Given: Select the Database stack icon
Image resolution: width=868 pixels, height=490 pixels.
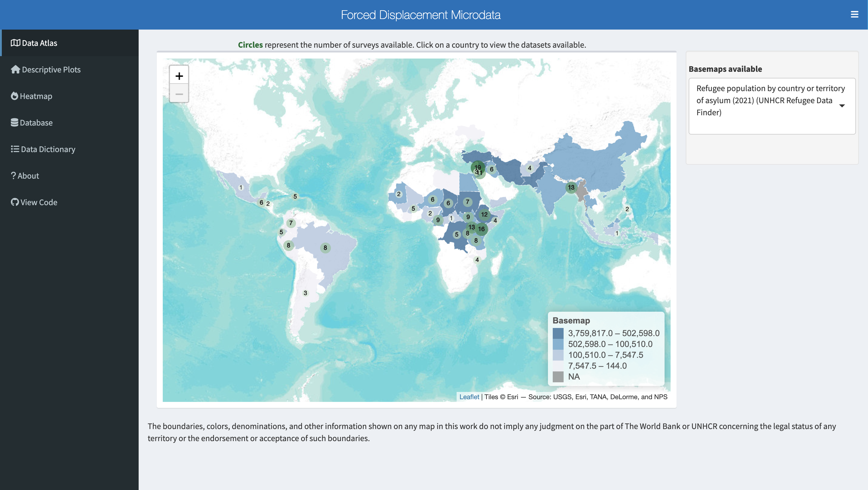Looking at the screenshot, I should 14,122.
